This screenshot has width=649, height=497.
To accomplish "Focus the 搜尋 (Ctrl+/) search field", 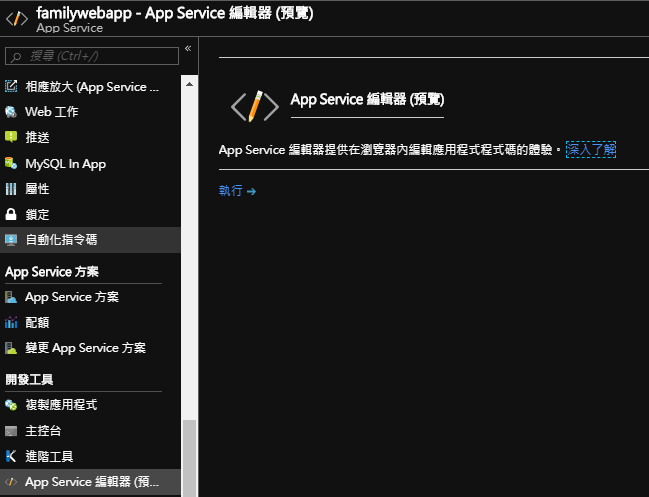I will 92,56.
